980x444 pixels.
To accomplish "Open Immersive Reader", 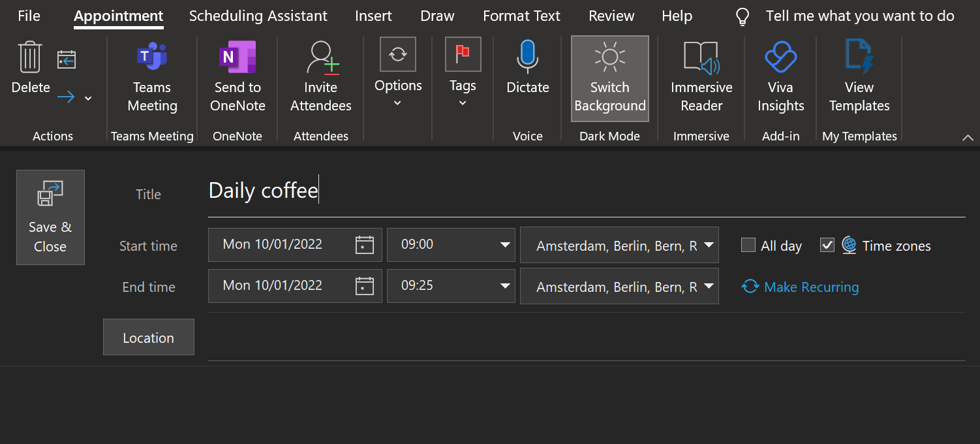I will click(701, 77).
